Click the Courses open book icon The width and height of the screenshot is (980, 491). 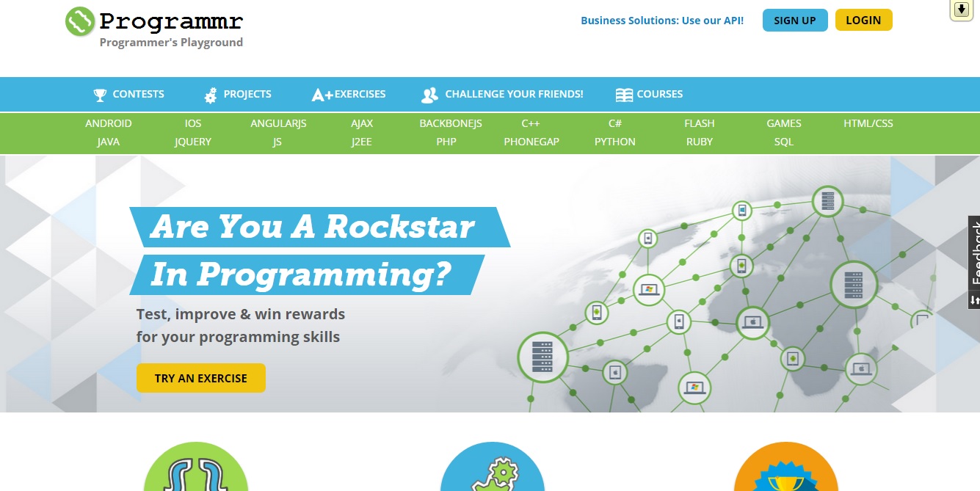pos(624,95)
